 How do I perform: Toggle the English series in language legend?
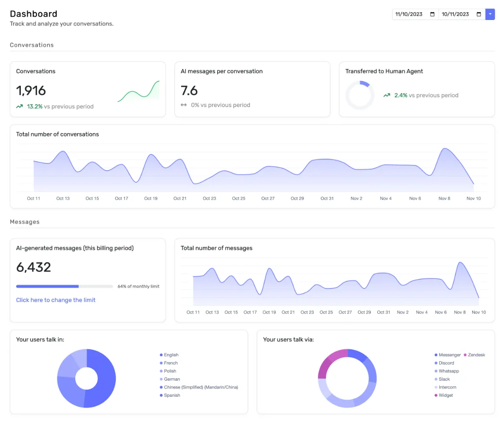(x=171, y=355)
